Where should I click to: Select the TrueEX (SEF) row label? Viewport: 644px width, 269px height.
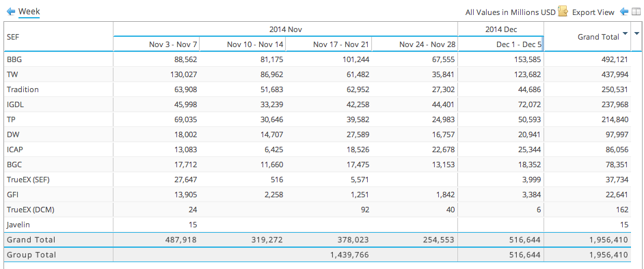click(28, 180)
